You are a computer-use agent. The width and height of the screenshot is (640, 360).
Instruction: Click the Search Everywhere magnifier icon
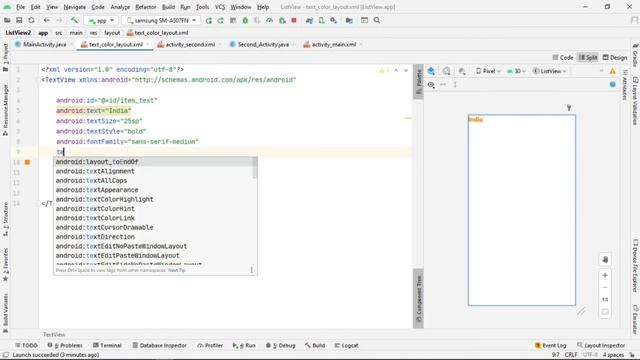pos(377,20)
